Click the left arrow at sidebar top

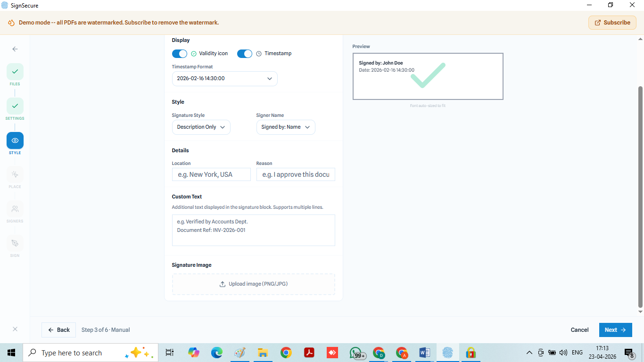15,49
